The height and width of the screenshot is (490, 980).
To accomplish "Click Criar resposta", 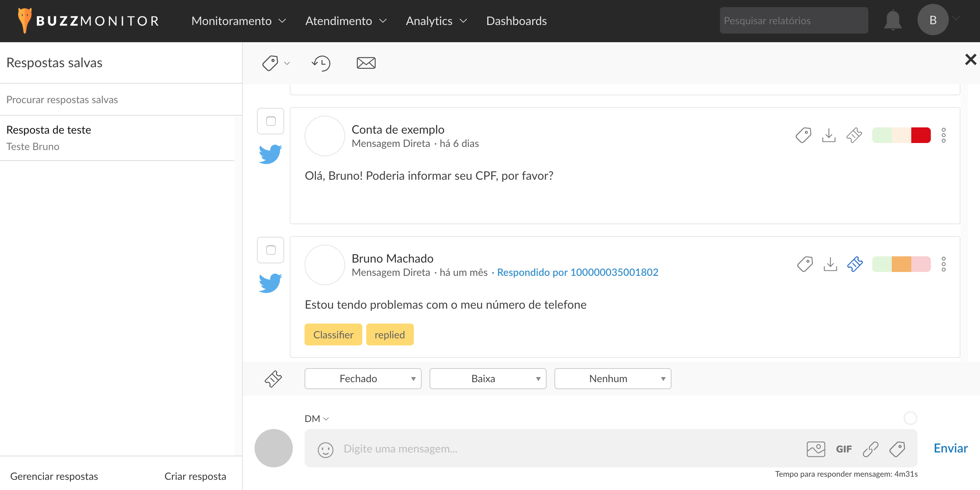I will 195,476.
